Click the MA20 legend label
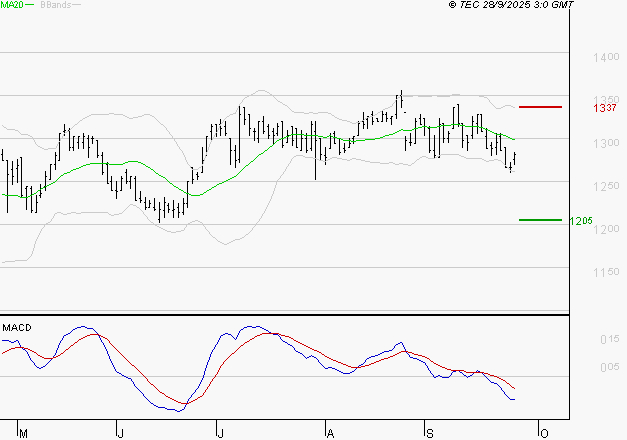627x440 pixels. click(11, 5)
